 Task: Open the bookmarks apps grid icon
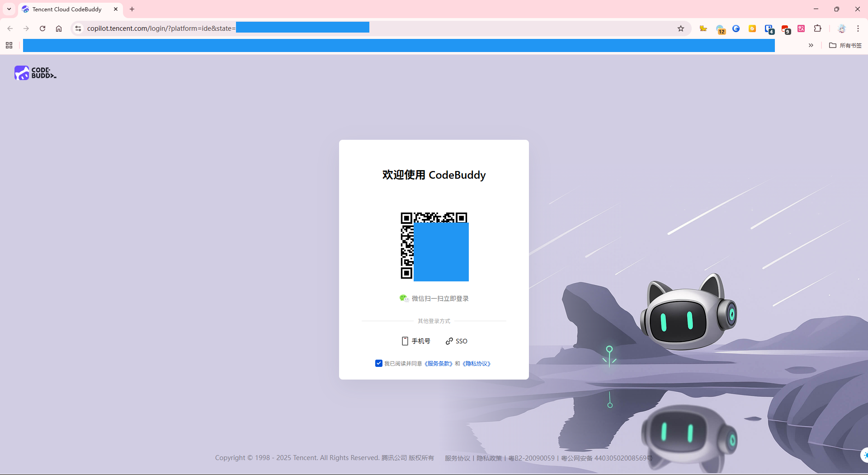tap(9, 45)
